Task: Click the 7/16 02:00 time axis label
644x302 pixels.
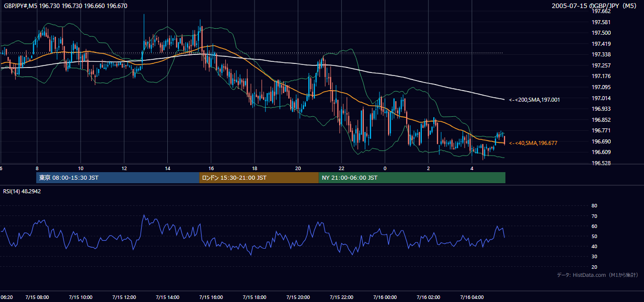Action: click(x=428, y=297)
